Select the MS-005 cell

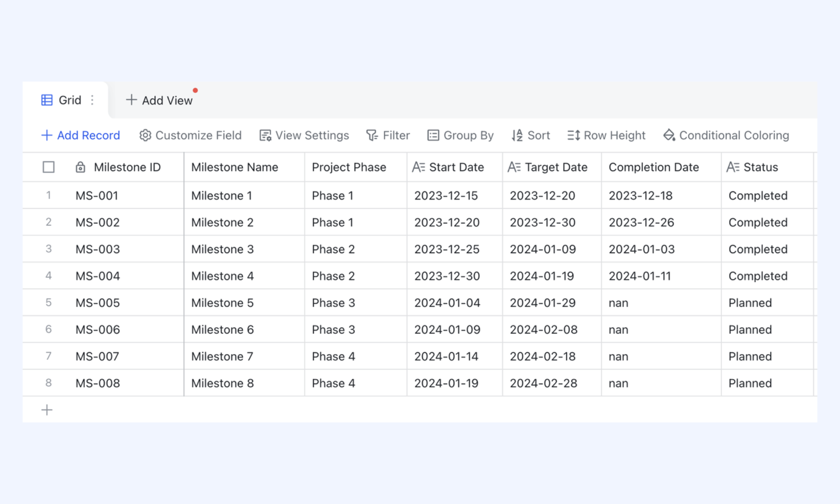[x=127, y=302]
